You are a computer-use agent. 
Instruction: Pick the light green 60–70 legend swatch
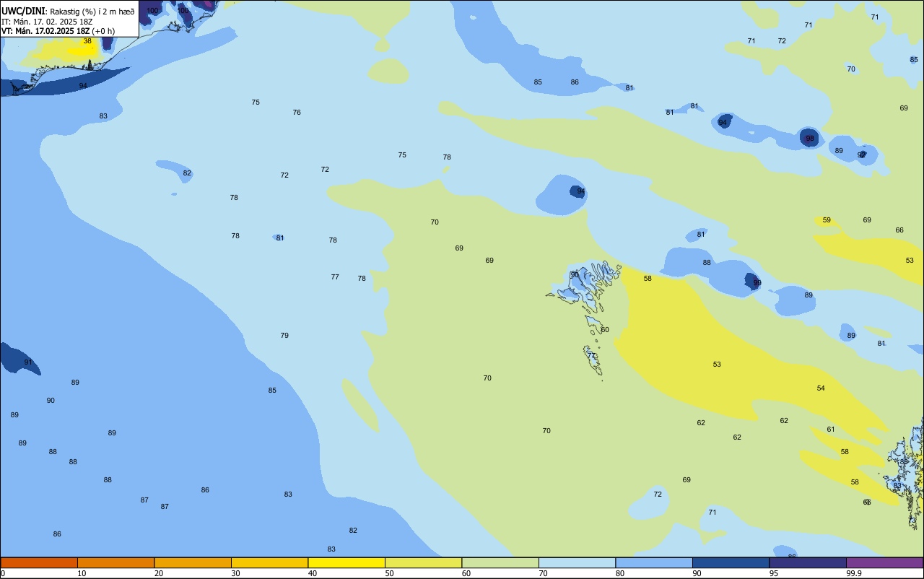[x=500, y=562]
